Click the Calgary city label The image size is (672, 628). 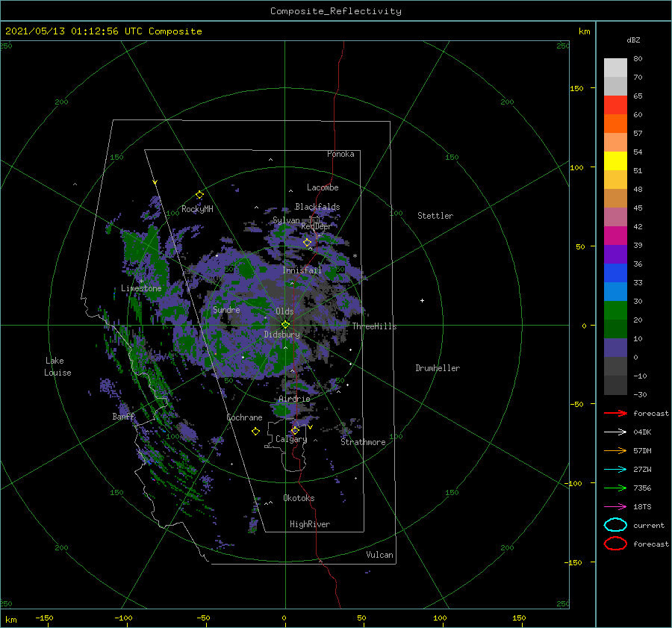(x=291, y=439)
